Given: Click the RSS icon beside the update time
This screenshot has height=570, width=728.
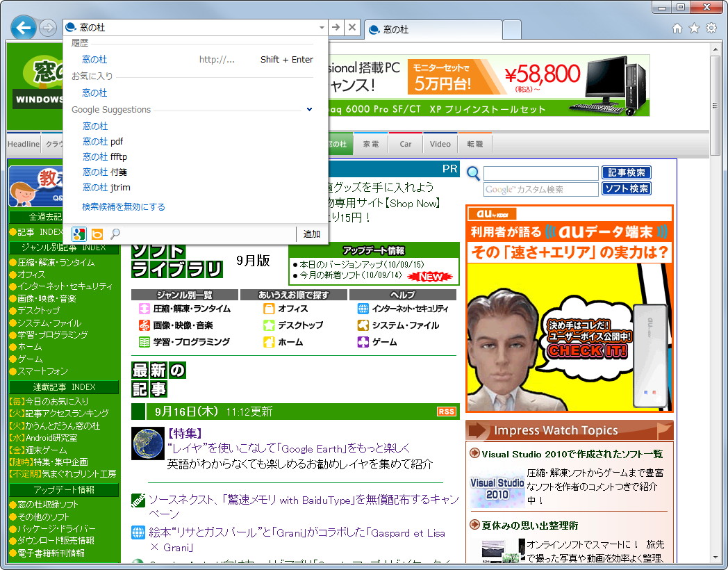Looking at the screenshot, I should tap(447, 412).
